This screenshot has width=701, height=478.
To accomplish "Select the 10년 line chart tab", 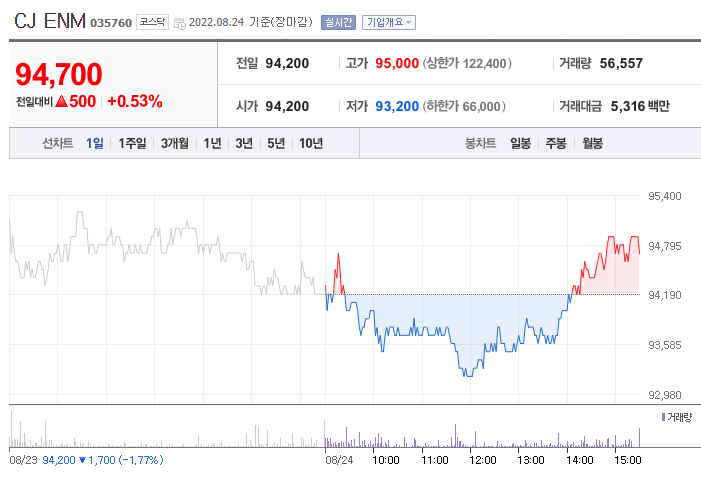I will point(311,143).
